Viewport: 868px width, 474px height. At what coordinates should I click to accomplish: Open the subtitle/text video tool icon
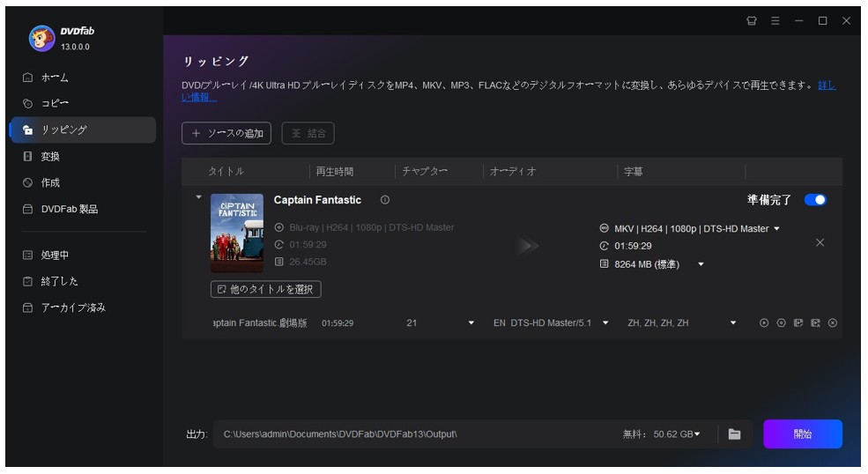(x=815, y=322)
